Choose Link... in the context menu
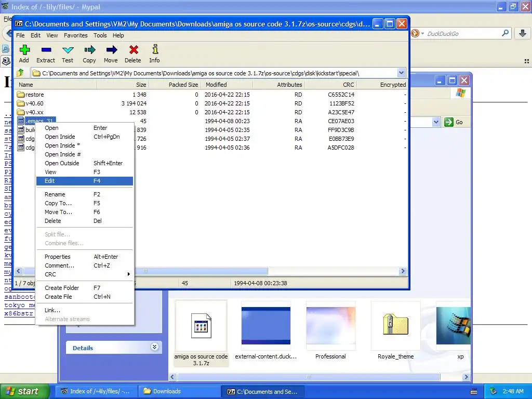The height and width of the screenshot is (399, 532). coord(85,310)
